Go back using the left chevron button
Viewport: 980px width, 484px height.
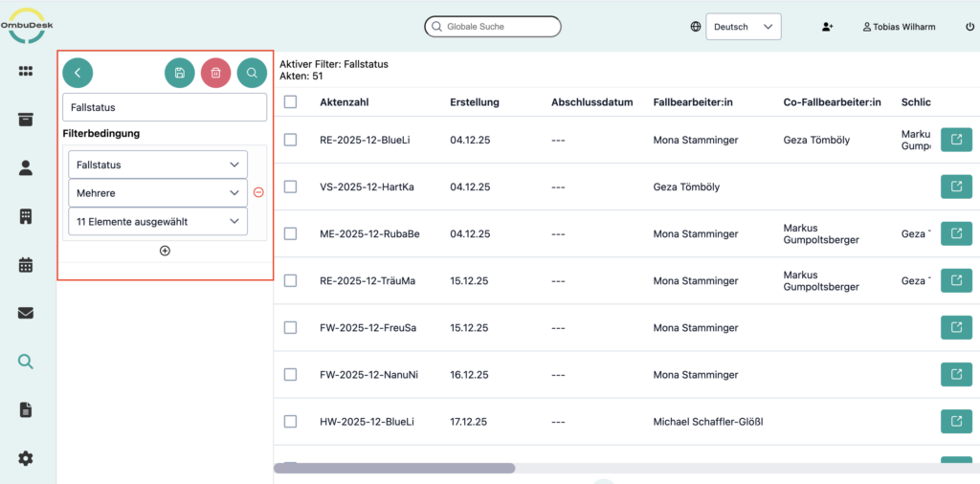point(78,73)
